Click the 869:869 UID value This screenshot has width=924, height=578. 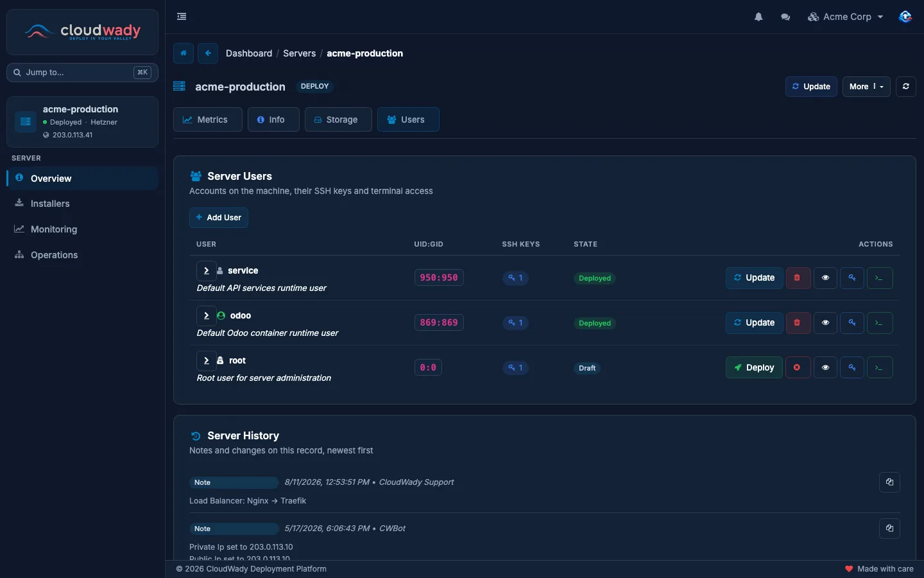tap(439, 323)
